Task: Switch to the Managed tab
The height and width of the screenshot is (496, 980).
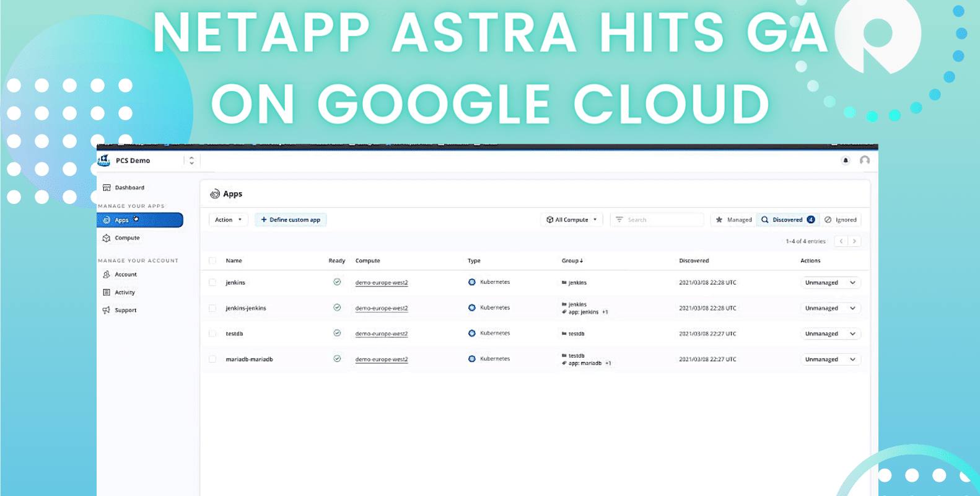Action: (x=733, y=219)
